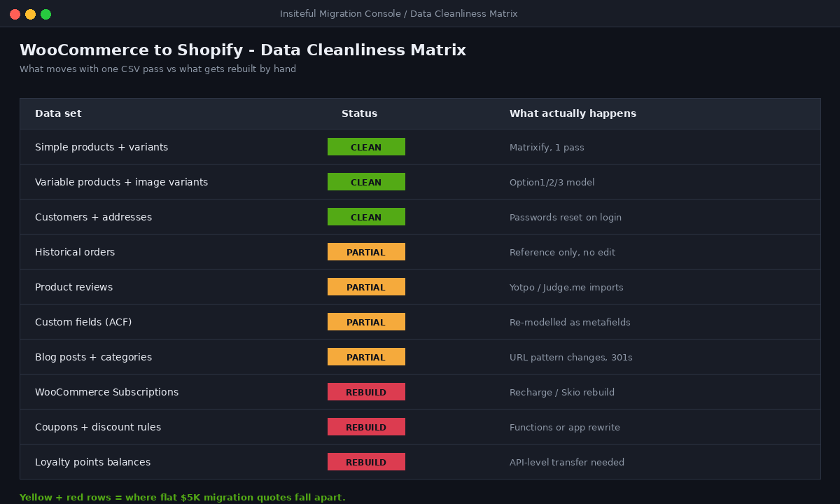
Task: Click the note 'Passwords reset on login'
Action: point(566,218)
